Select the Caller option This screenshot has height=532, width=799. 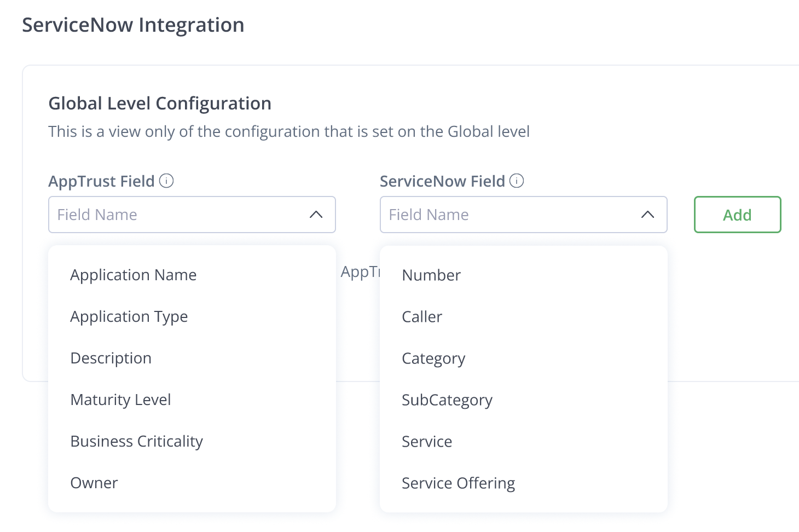point(422,316)
